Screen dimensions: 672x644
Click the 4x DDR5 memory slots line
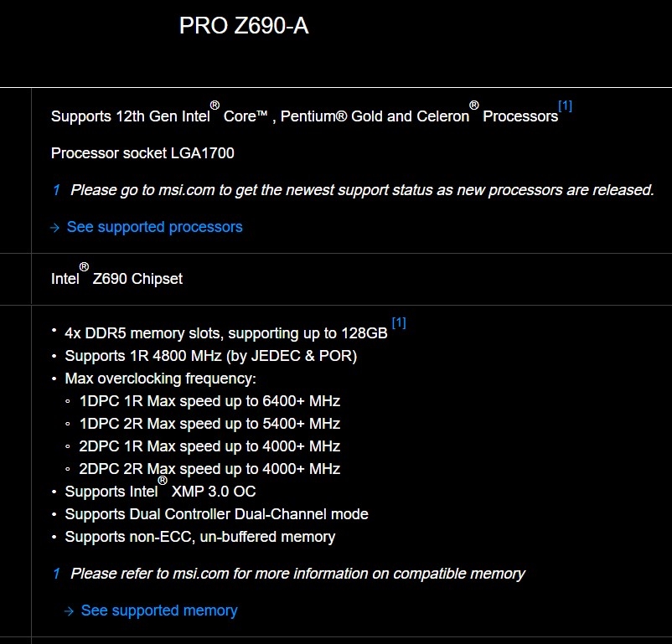click(x=226, y=333)
